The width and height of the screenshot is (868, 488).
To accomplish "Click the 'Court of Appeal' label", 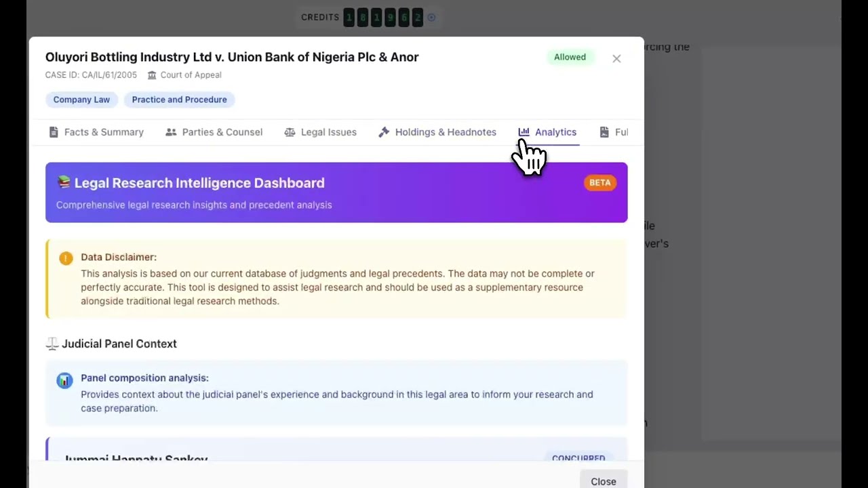I will [191, 75].
